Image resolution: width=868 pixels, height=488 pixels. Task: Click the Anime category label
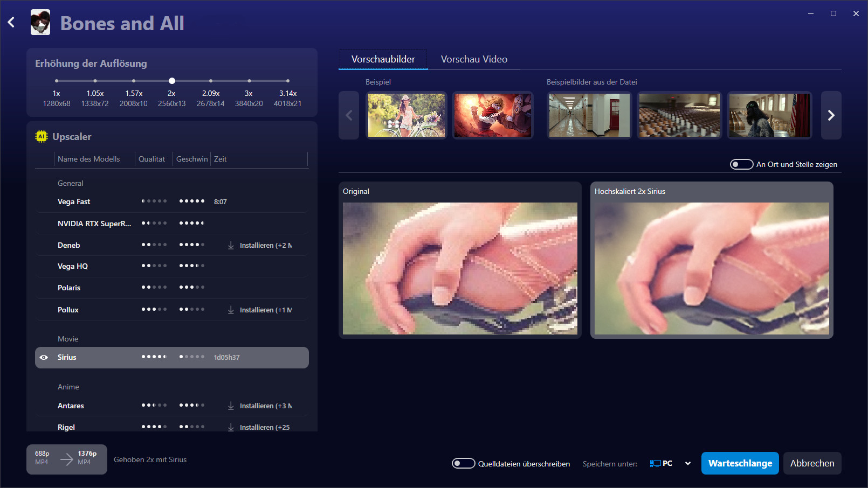(68, 387)
